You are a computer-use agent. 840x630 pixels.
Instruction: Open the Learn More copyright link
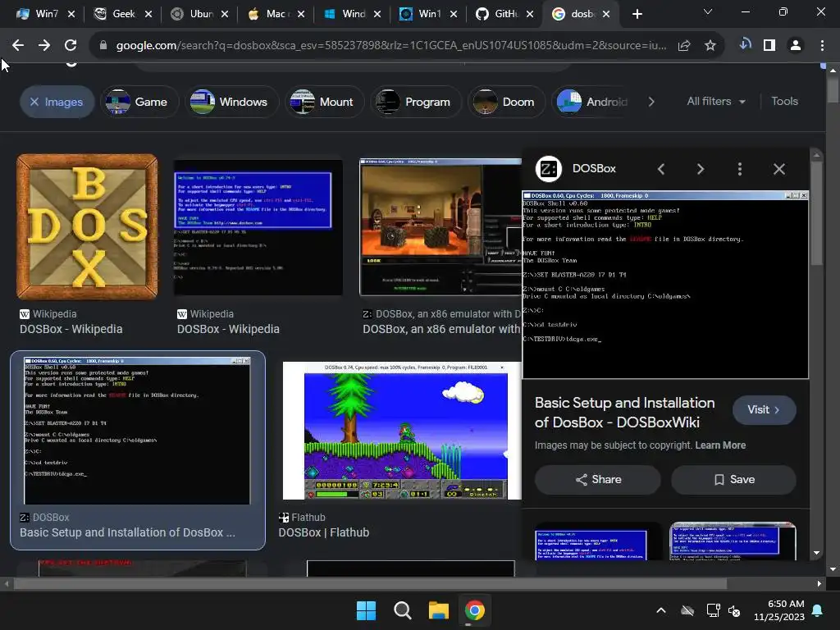tap(720, 445)
